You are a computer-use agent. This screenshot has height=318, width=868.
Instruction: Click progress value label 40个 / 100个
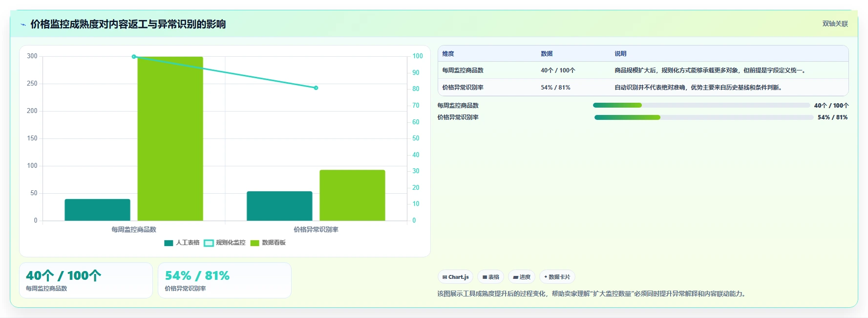tap(831, 106)
